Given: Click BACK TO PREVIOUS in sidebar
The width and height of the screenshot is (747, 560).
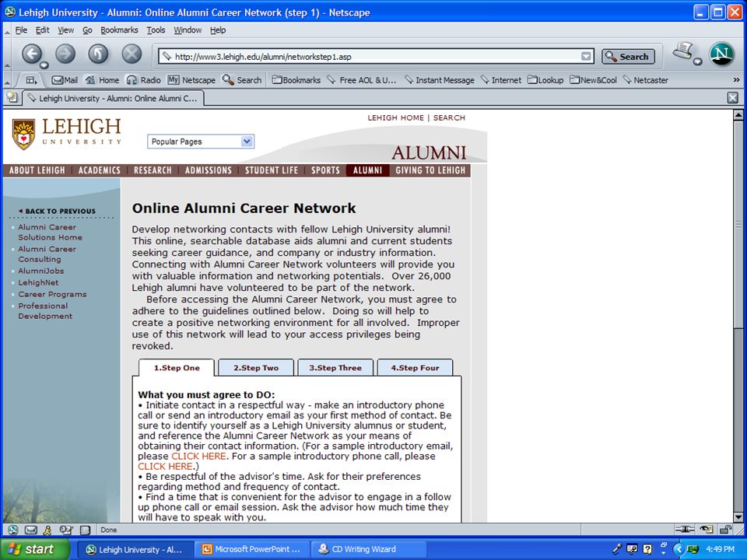Looking at the screenshot, I should (x=57, y=211).
